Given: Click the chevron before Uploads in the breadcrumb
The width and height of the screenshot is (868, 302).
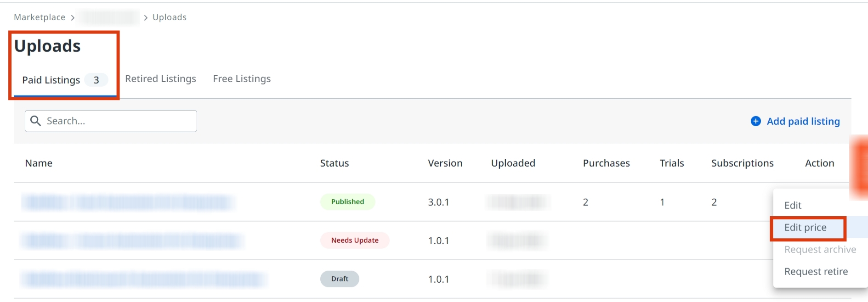Looking at the screenshot, I should 146,18.
